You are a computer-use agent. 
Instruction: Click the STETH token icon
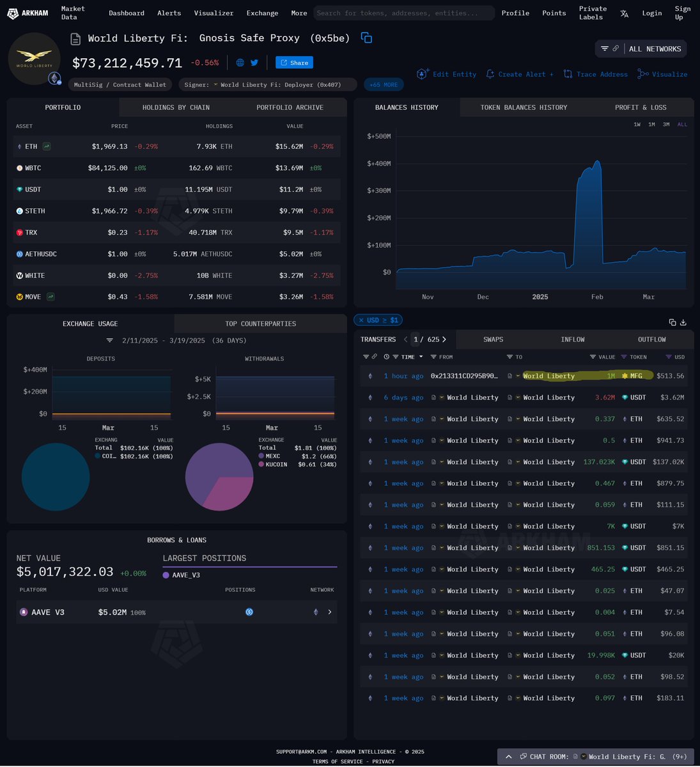[x=19, y=211]
